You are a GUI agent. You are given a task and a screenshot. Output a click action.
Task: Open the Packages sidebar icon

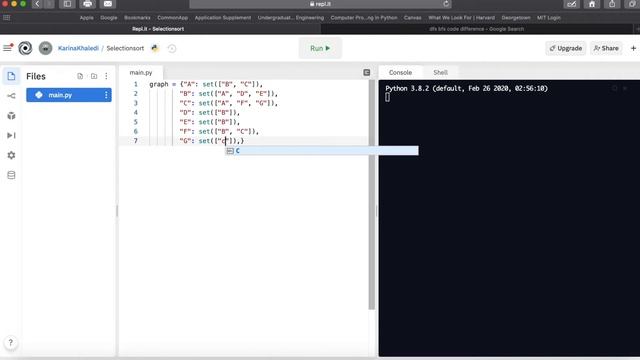[11, 116]
